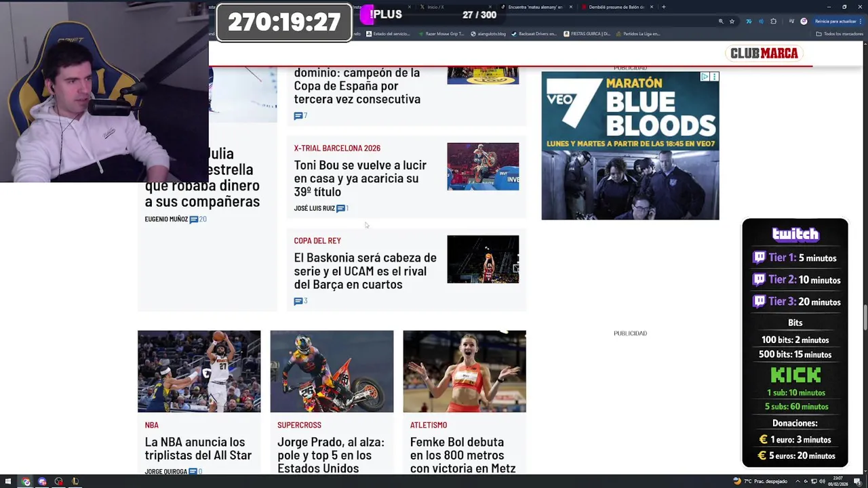Open the 'Partidos La Liga en...' bookmark
The height and width of the screenshot is (488, 868).
coord(638,34)
